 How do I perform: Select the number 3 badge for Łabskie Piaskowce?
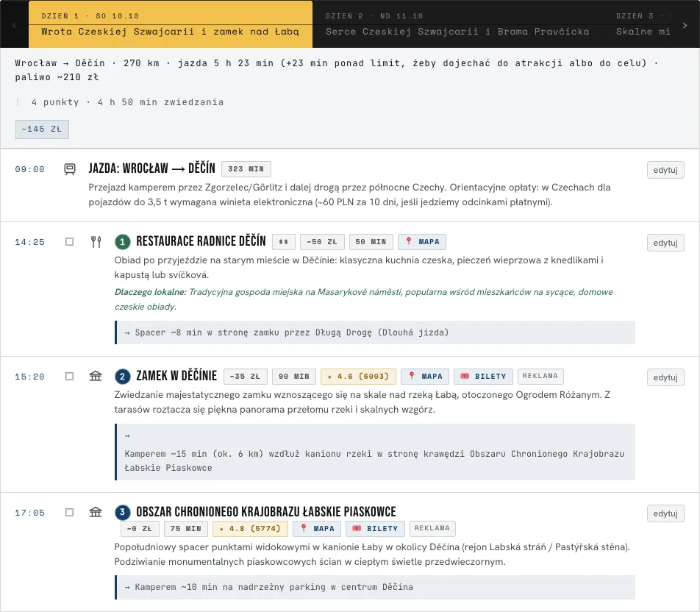pyautogui.click(x=122, y=513)
